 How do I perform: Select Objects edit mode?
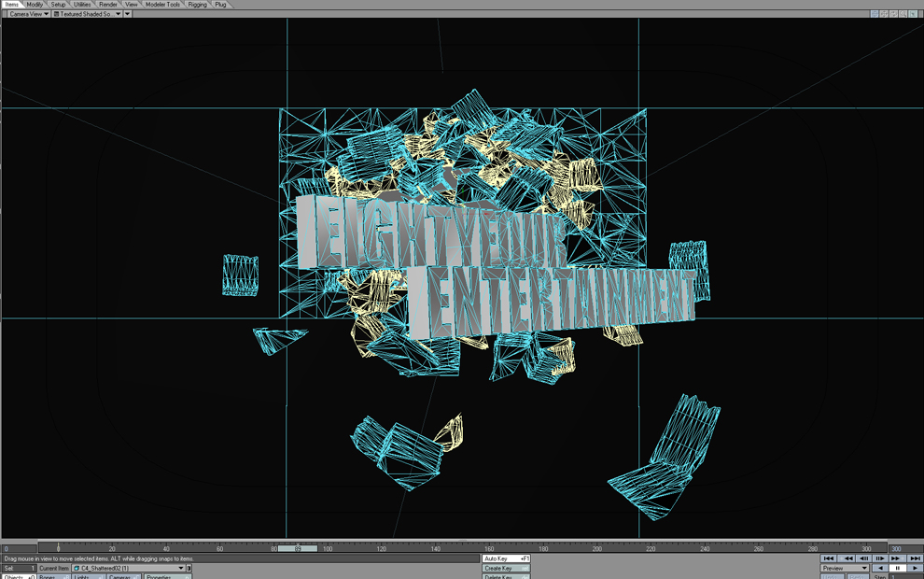pyautogui.click(x=19, y=576)
